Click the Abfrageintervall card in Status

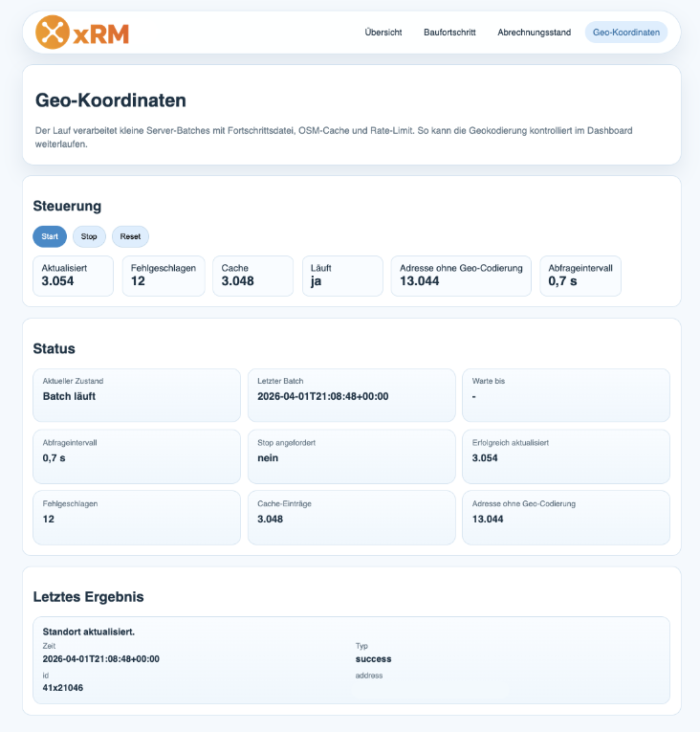pos(137,456)
